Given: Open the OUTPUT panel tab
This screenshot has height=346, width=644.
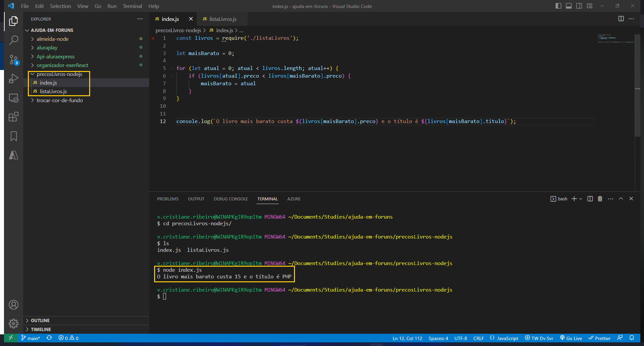Looking at the screenshot, I should click(x=196, y=199).
